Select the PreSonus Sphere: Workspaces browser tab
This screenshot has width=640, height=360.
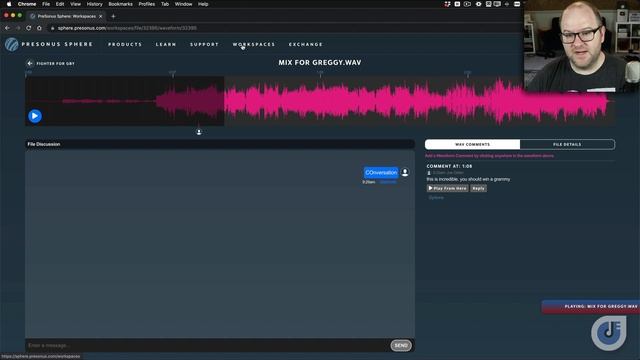pyautogui.click(x=65, y=16)
